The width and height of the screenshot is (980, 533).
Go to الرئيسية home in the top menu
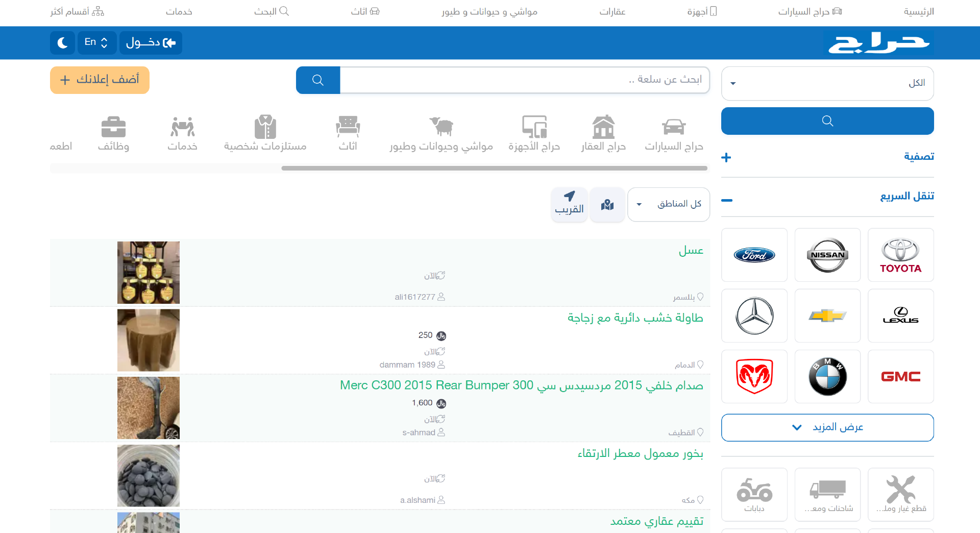pos(919,12)
